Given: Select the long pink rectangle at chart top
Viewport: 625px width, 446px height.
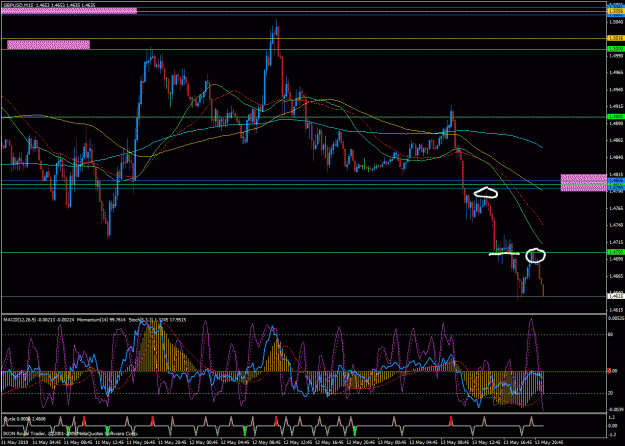Looking at the screenshot, I should tap(69, 11).
